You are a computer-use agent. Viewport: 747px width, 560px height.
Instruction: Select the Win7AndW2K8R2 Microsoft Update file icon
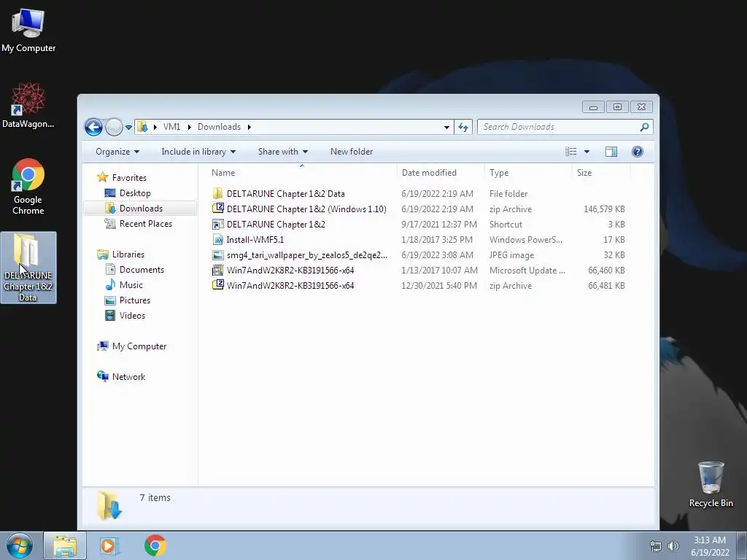click(217, 271)
